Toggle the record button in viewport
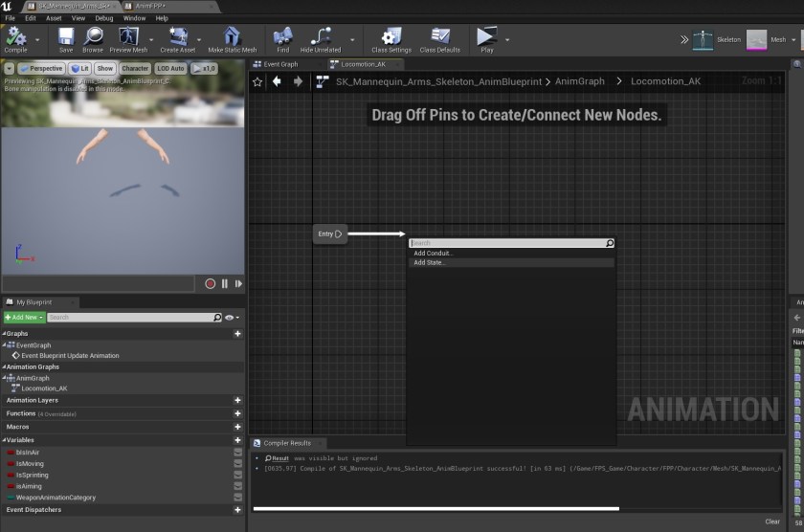 click(x=211, y=283)
